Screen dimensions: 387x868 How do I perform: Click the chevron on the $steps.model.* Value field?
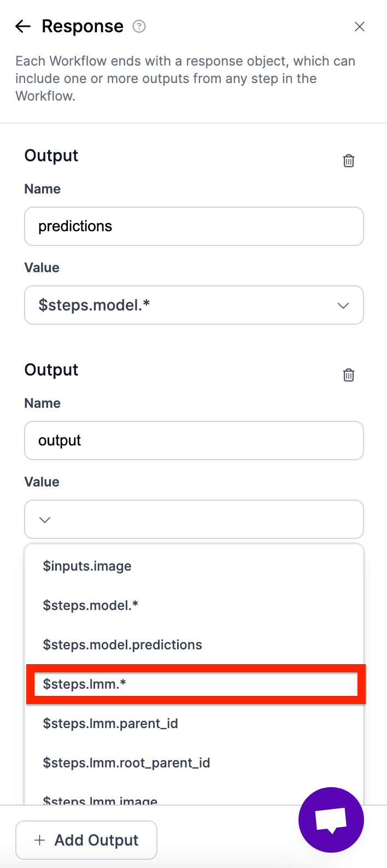coord(343,306)
